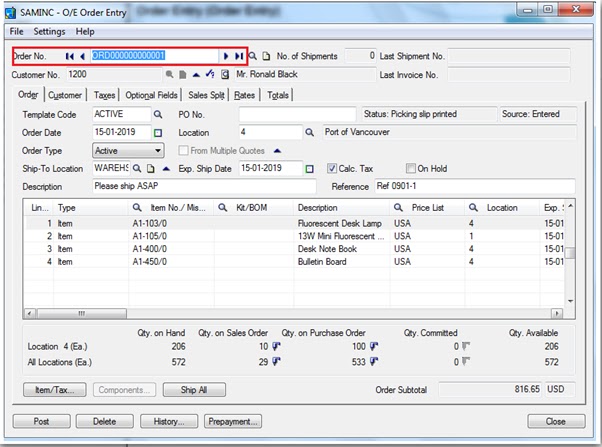Click new Ship-To Location icon
This screenshot has width=602, height=447.
point(151,169)
